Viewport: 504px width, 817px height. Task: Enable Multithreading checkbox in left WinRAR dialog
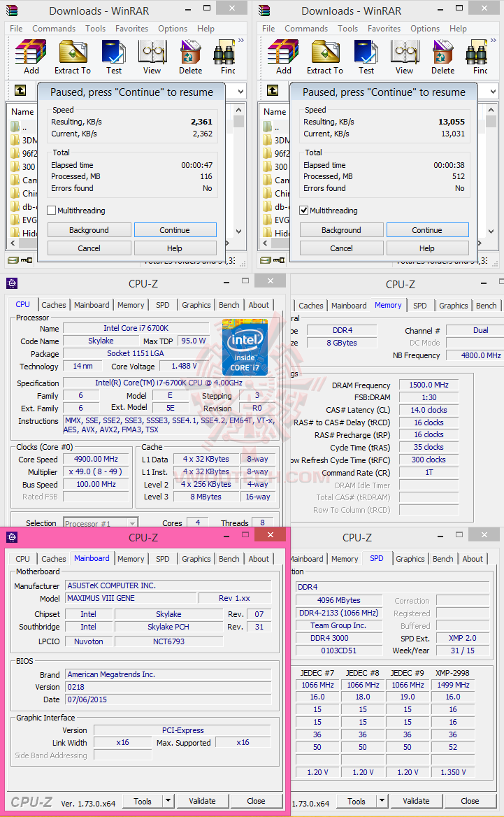(x=52, y=211)
